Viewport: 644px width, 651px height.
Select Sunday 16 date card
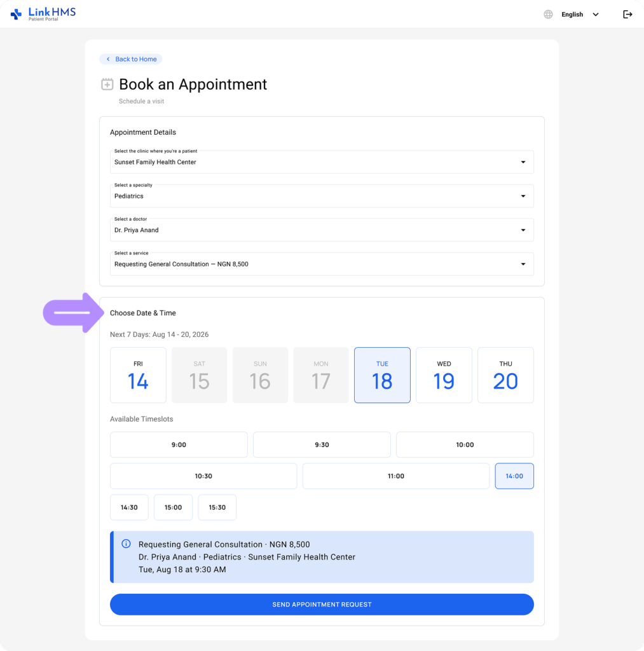click(x=261, y=375)
